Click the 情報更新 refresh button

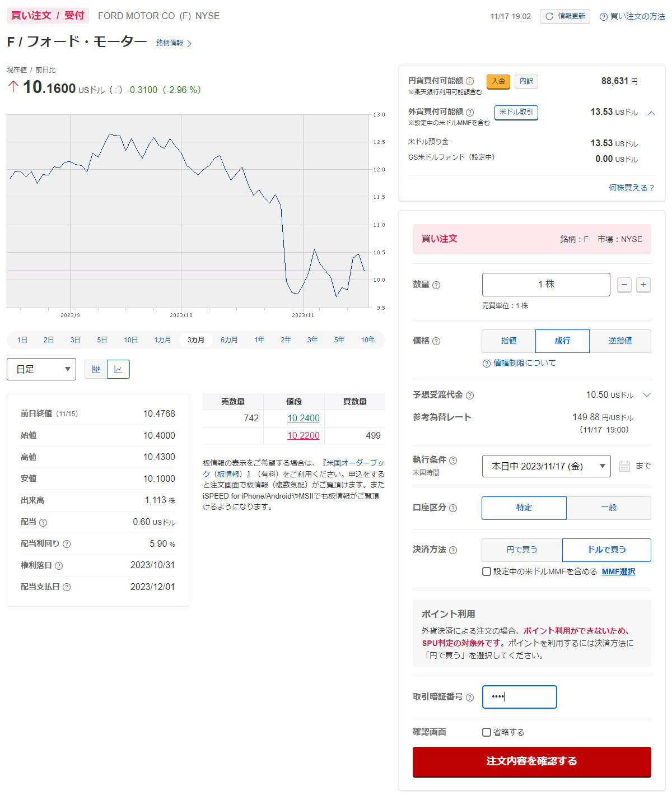point(564,16)
